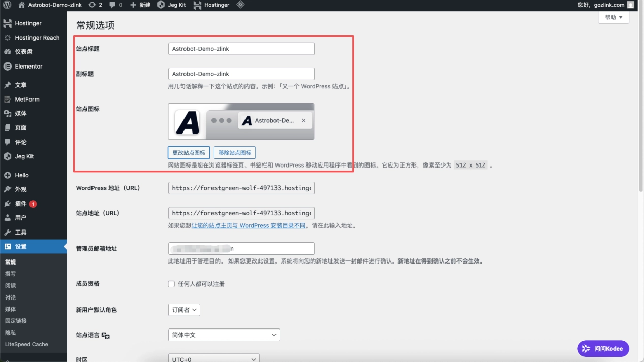Click the WordPress logo in the admin bar

(x=7, y=5)
